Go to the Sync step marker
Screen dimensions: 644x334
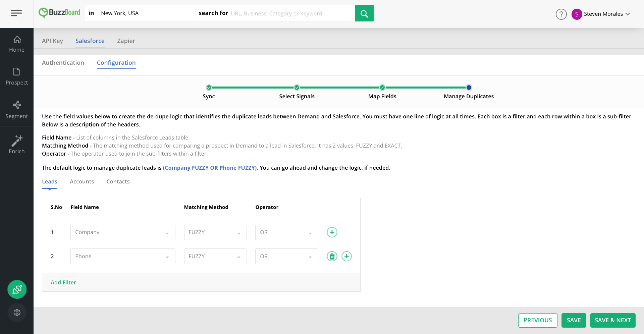(209, 88)
